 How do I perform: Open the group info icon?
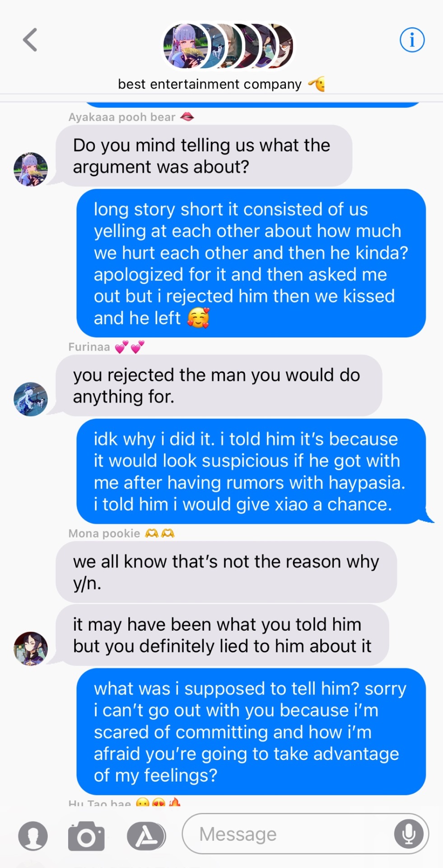pos(412,40)
